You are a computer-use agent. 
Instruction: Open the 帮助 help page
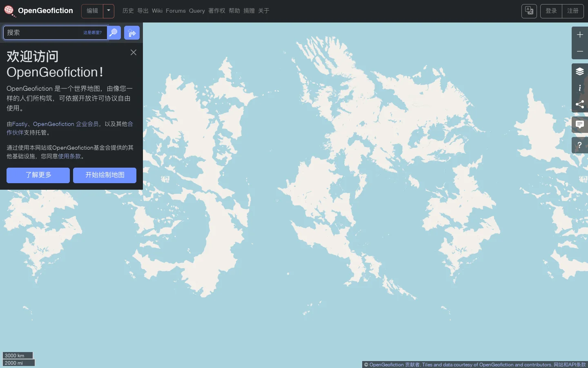pyautogui.click(x=234, y=11)
